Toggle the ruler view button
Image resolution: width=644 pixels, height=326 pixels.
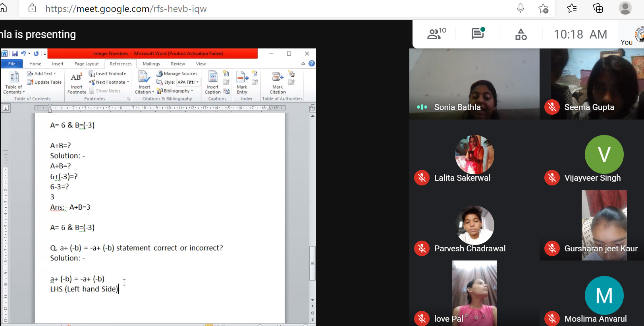coord(312,108)
